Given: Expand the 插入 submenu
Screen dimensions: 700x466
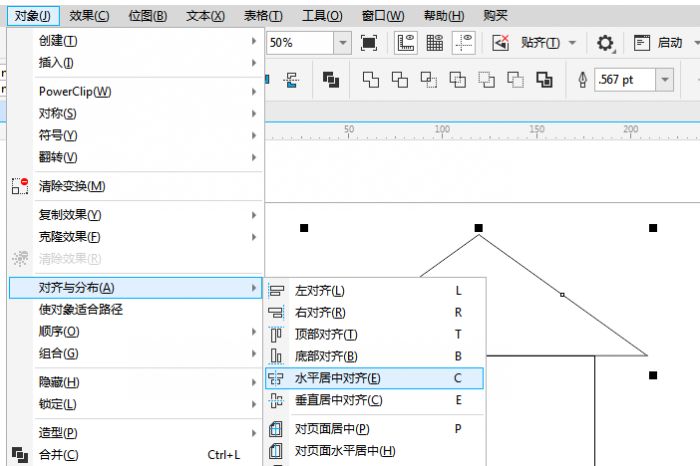Looking at the screenshot, I should pyautogui.click(x=254, y=62).
